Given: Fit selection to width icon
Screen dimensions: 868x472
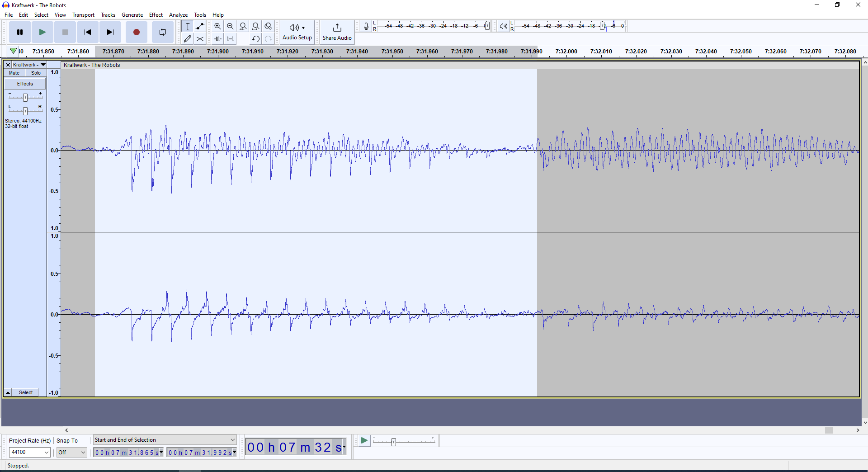Looking at the screenshot, I should 243,26.
